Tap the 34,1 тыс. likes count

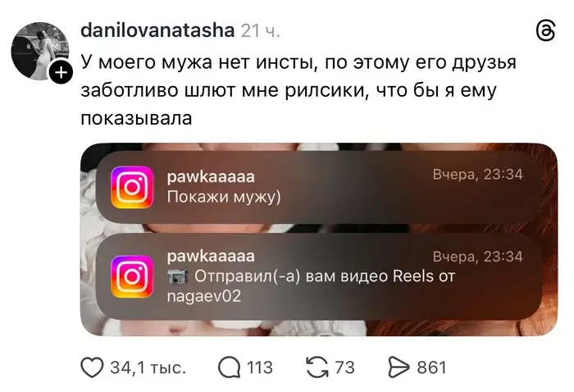tap(148, 367)
